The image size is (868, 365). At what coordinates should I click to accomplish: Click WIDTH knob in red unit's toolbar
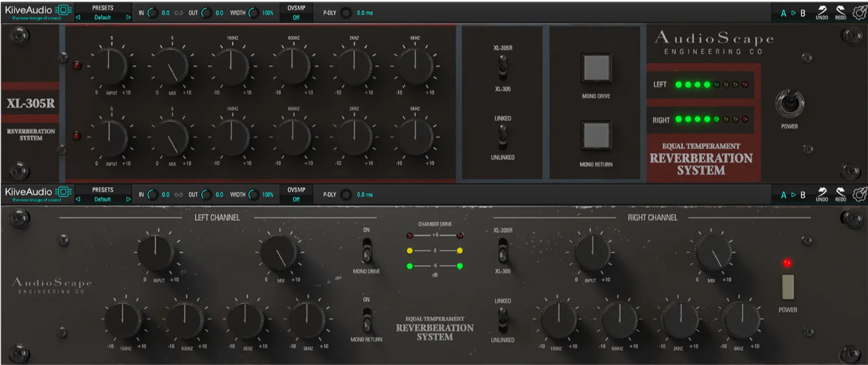[x=254, y=13]
